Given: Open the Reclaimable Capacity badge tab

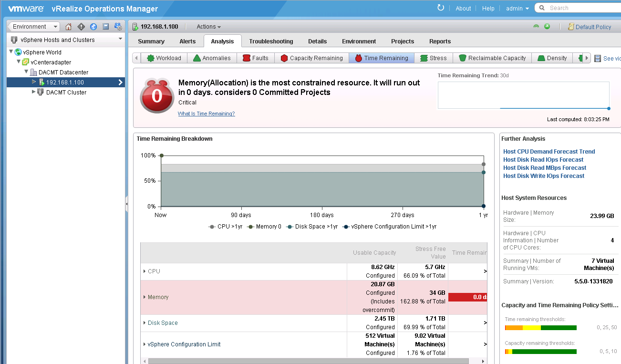Looking at the screenshot, I should coord(492,58).
